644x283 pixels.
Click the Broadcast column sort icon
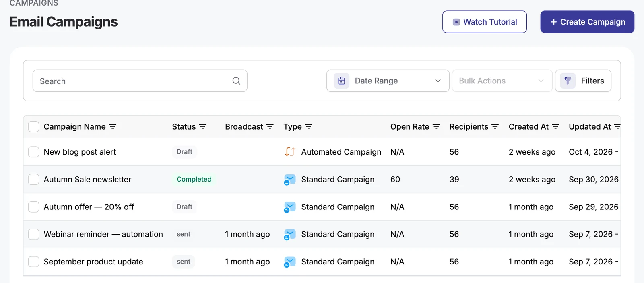click(270, 127)
